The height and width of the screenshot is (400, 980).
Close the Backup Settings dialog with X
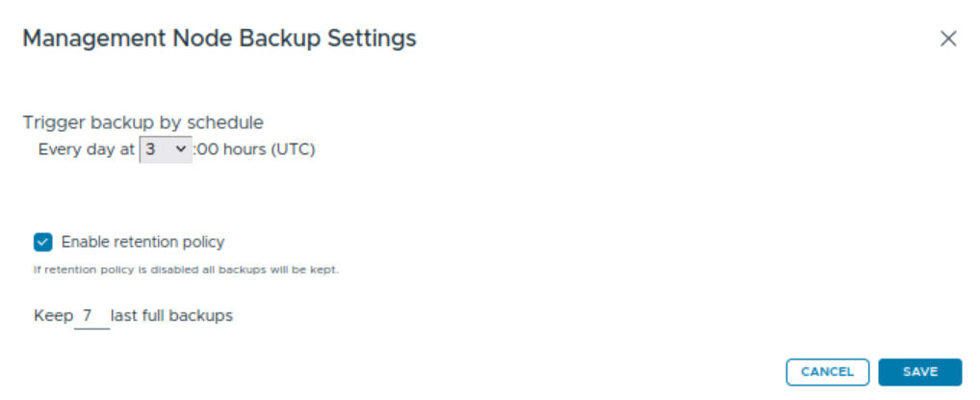948,39
